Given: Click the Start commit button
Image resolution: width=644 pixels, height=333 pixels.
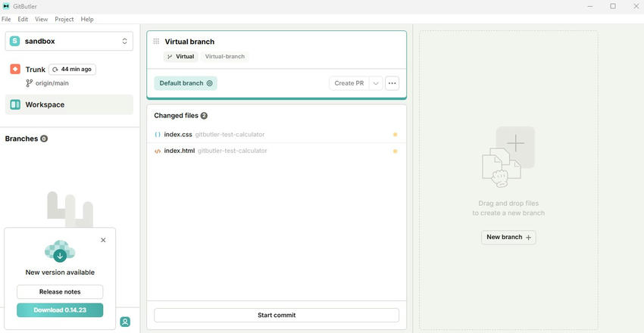Looking at the screenshot, I should (x=277, y=316).
